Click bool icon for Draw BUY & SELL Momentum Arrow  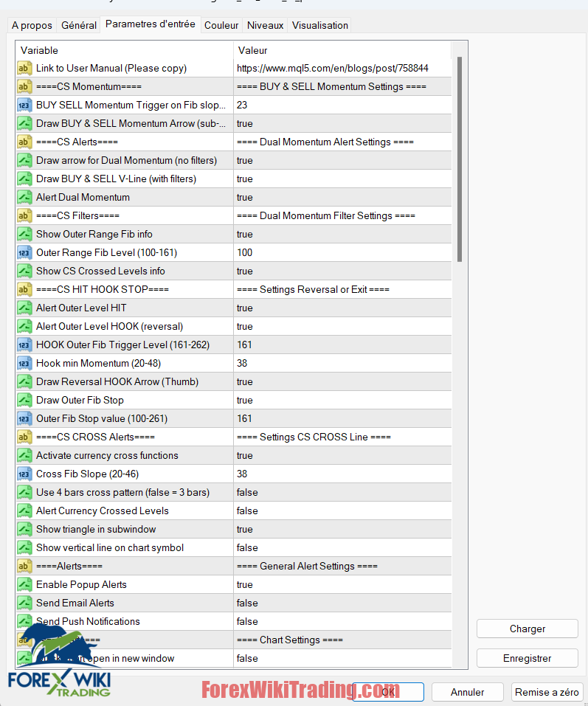(x=24, y=123)
